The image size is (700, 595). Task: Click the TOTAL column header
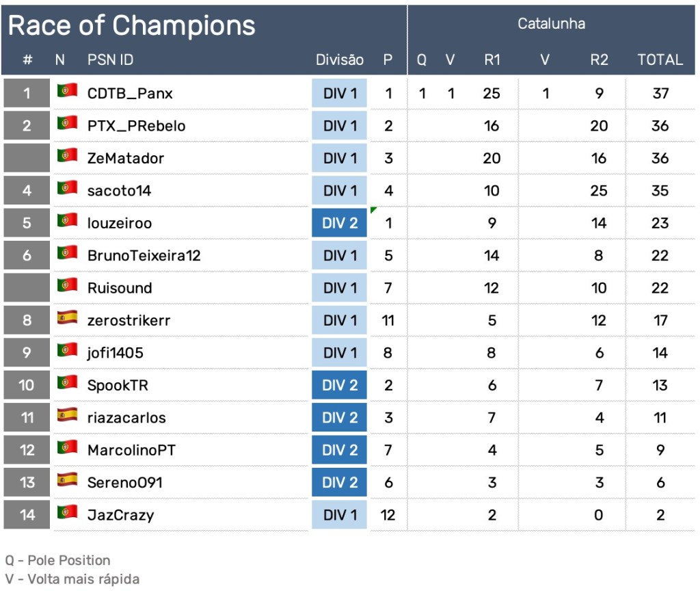coord(660,59)
